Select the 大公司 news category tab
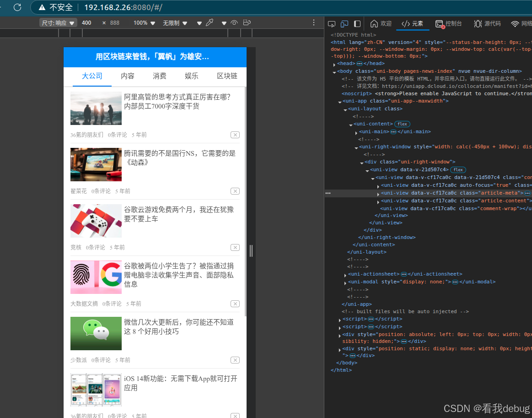 point(92,76)
